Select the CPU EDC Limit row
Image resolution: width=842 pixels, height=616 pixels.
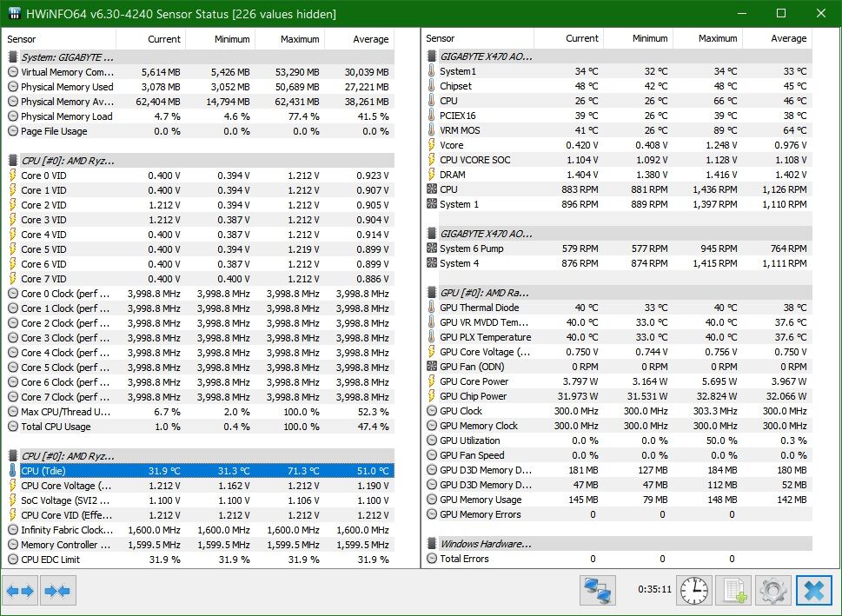coord(201,559)
